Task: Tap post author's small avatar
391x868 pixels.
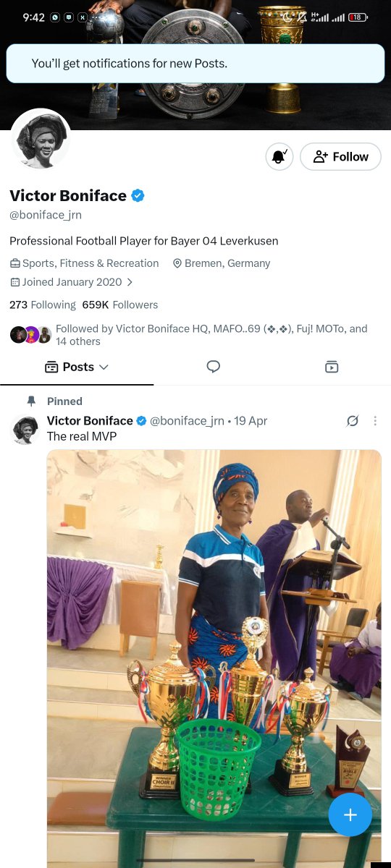Action: (25, 430)
